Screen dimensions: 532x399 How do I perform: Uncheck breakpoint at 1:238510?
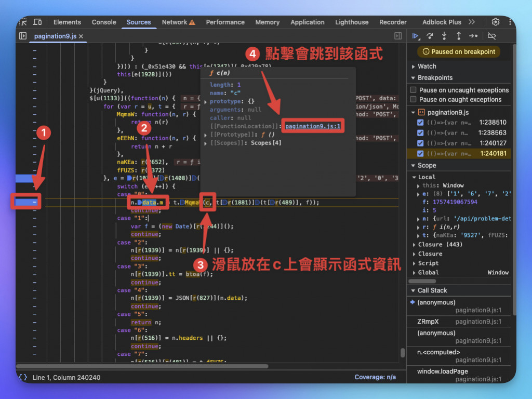tap(420, 123)
